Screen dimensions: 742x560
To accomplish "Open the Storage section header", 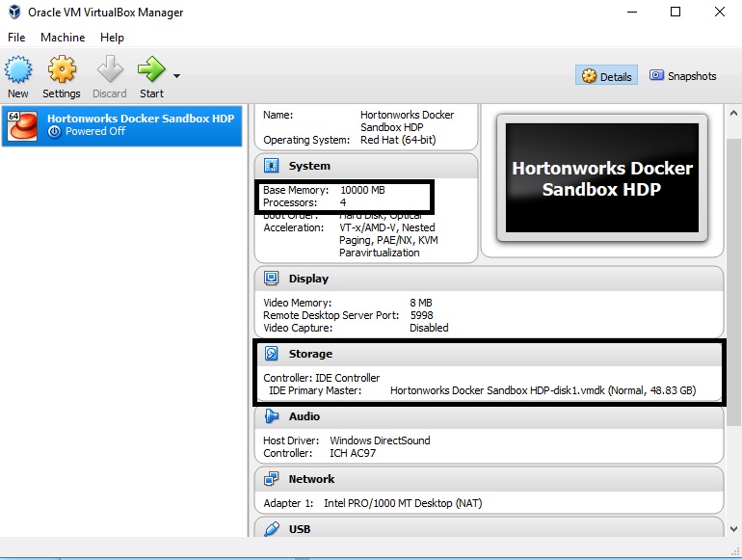I will coord(489,354).
